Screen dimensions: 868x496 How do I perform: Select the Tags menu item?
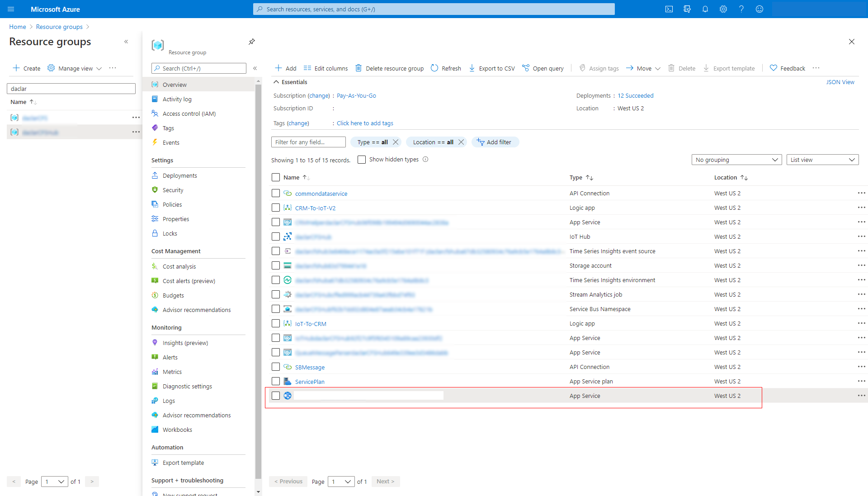169,128
